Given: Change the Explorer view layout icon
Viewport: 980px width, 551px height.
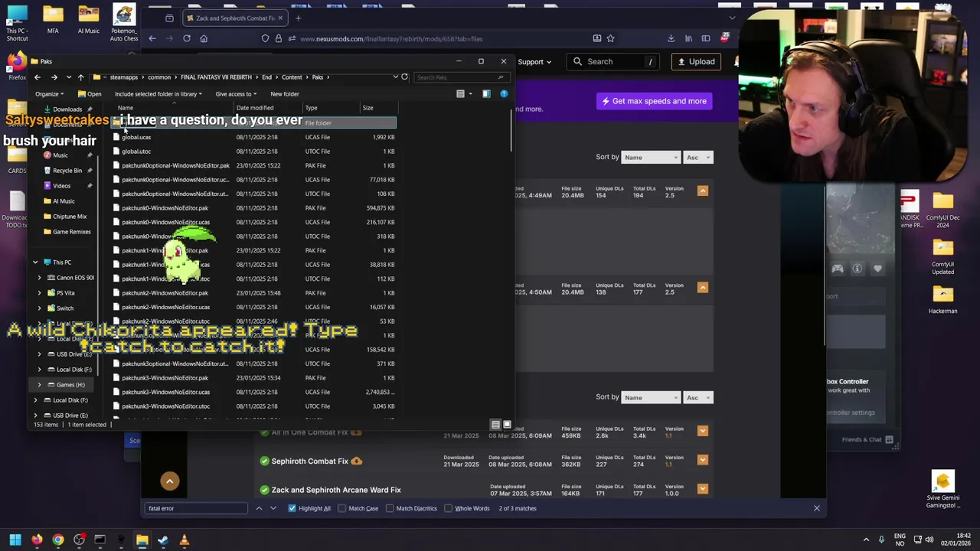Looking at the screenshot, I should [x=460, y=94].
